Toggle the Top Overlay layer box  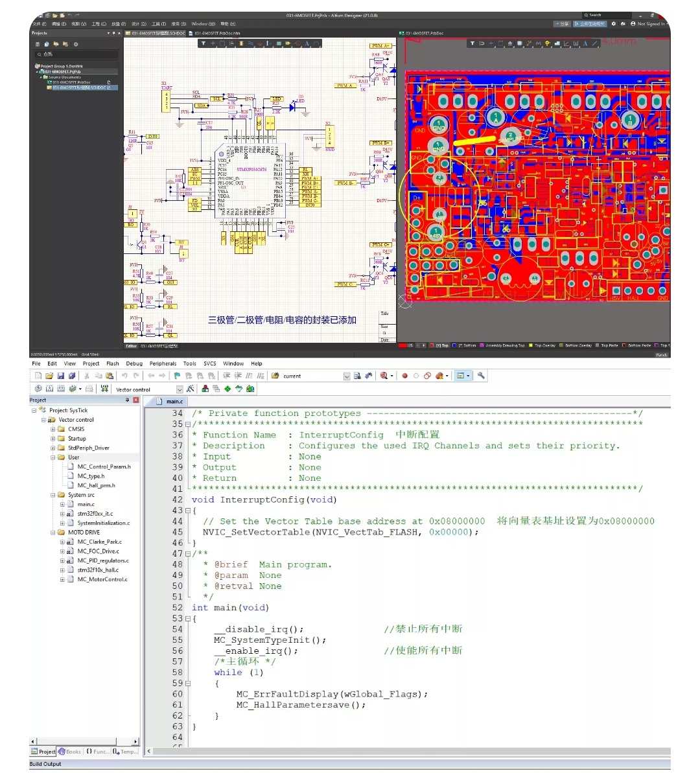pyautogui.click(x=531, y=345)
